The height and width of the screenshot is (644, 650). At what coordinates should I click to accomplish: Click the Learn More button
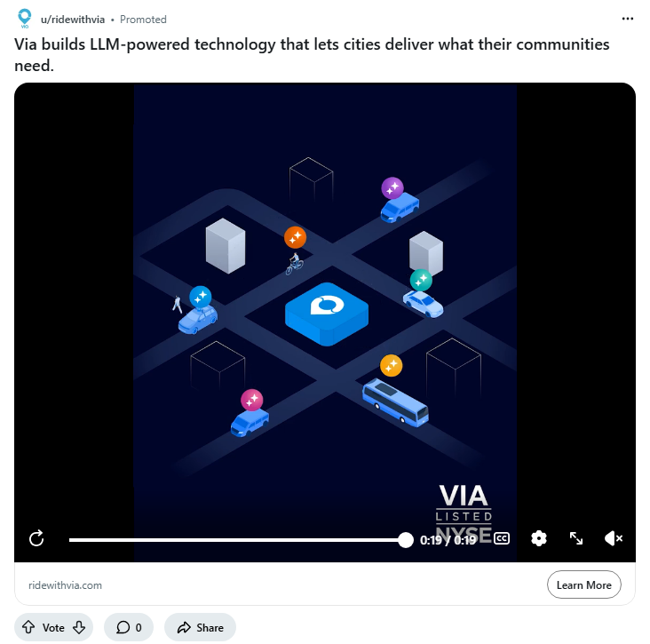[x=583, y=584]
